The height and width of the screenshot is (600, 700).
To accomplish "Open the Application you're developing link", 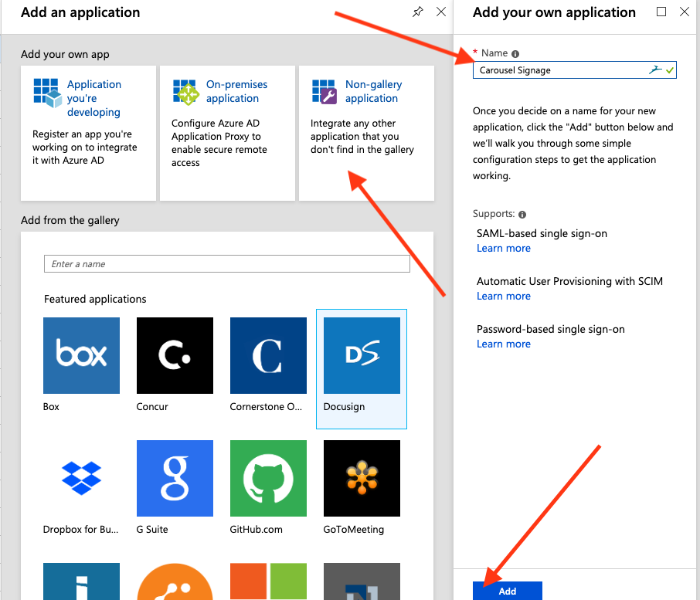I will pyautogui.click(x=94, y=98).
